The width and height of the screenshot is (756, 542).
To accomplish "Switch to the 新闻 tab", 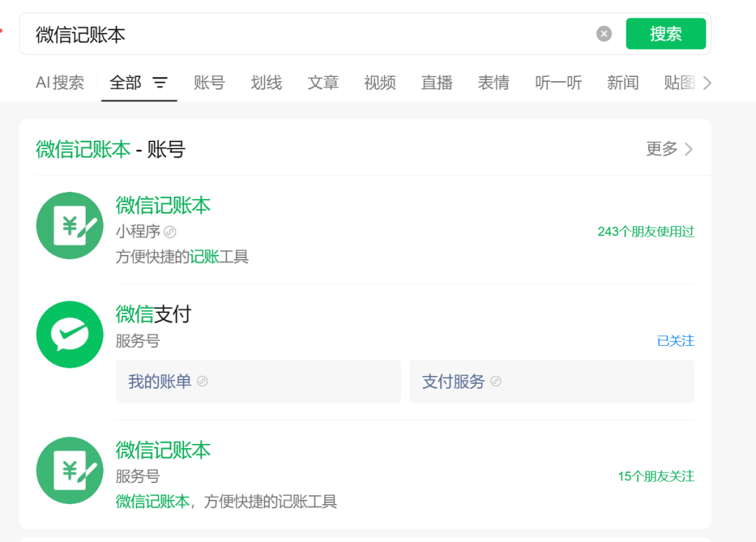I will (623, 83).
